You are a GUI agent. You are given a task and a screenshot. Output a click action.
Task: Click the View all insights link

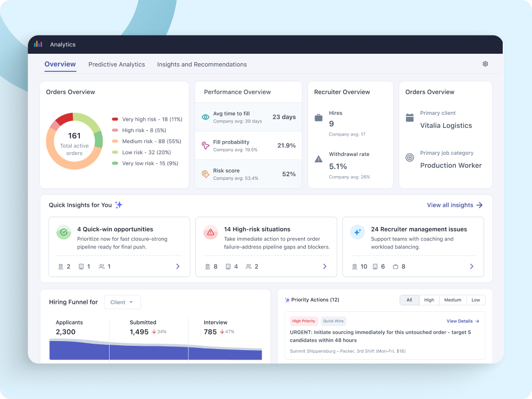click(x=454, y=205)
